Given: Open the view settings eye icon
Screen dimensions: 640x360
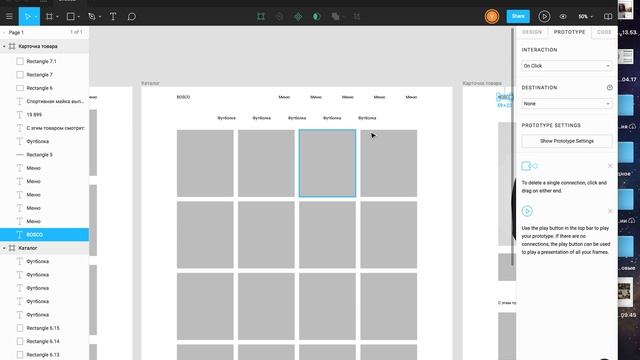Looking at the screenshot, I should click(563, 17).
